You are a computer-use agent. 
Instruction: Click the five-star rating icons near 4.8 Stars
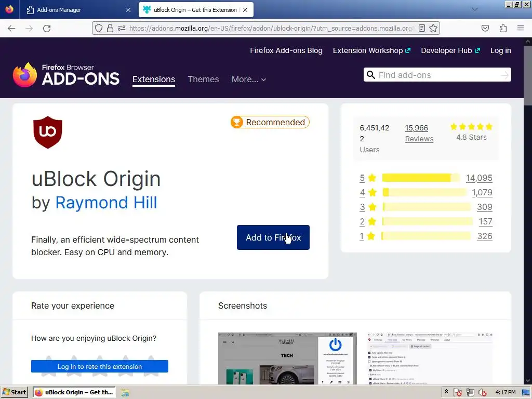pyautogui.click(x=471, y=127)
